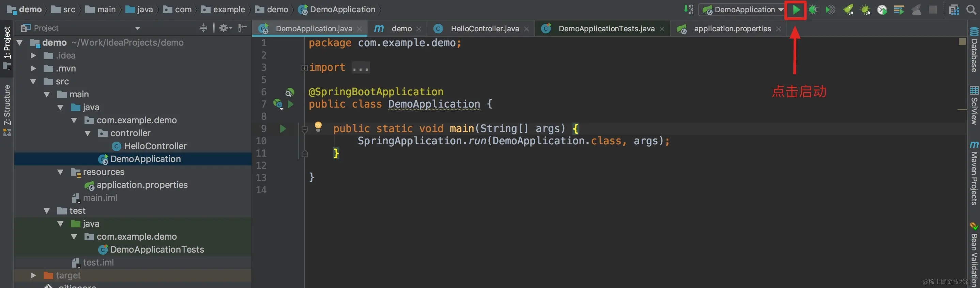Collapse the controller package
Image resolution: width=980 pixels, height=288 pixels.
88,133
